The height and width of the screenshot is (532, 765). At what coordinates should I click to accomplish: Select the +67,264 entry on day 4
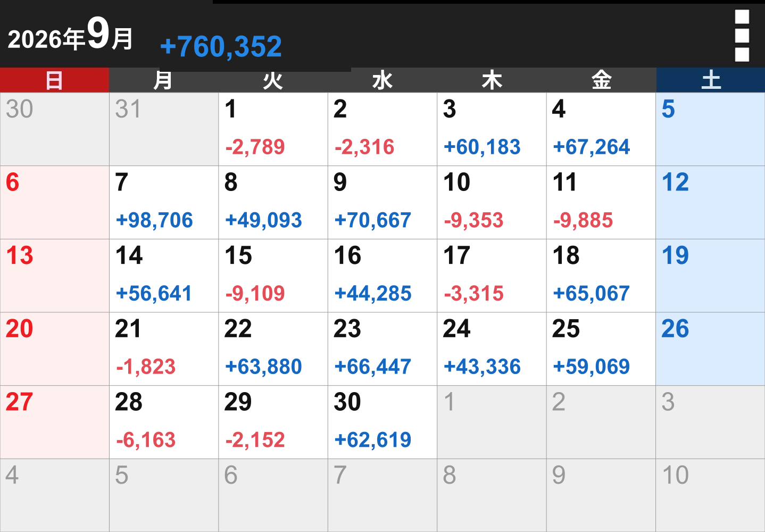pos(592,147)
